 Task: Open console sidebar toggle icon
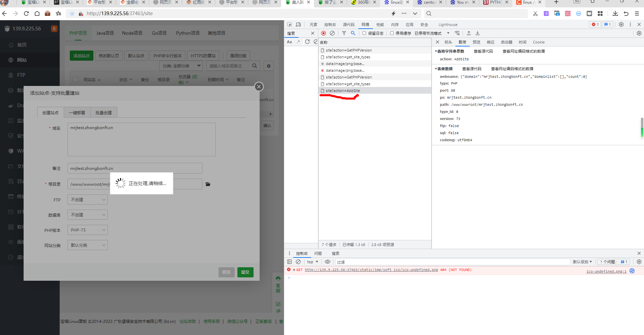(x=289, y=262)
